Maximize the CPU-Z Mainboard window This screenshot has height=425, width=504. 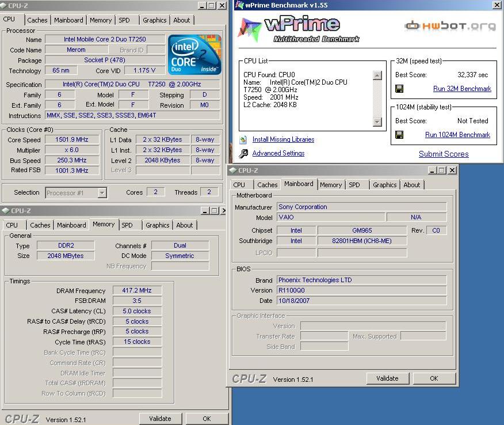[442, 170]
